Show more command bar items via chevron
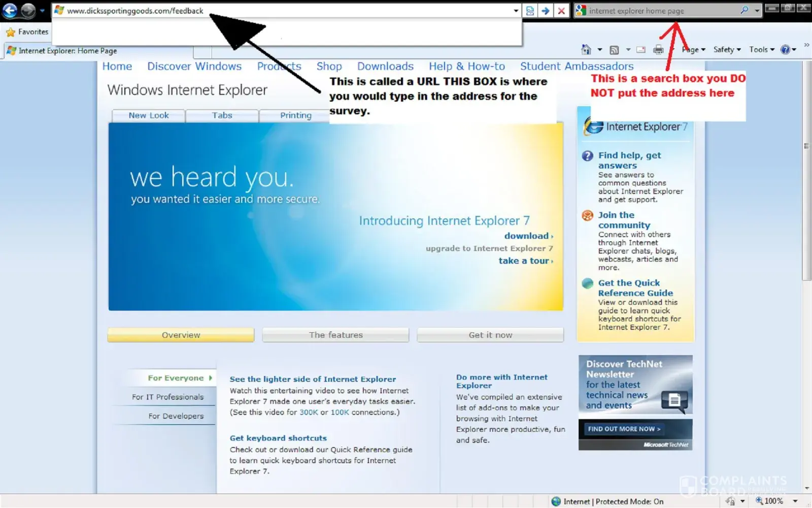 pyautogui.click(x=806, y=45)
